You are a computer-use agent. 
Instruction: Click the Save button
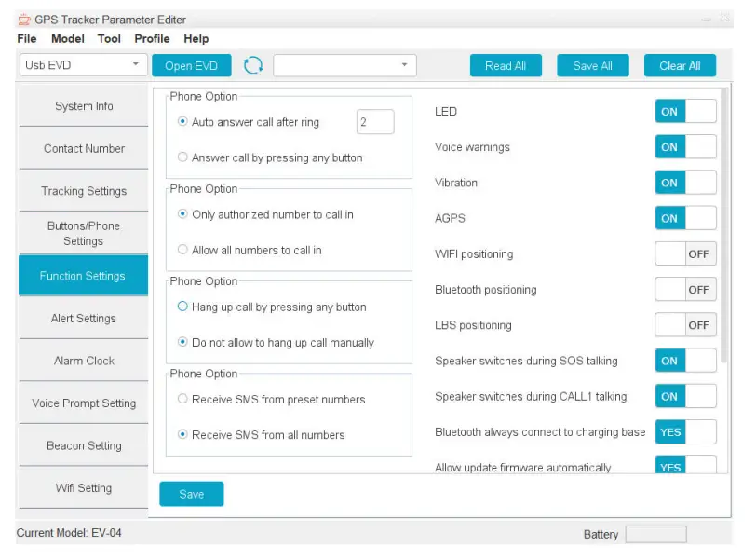(192, 494)
